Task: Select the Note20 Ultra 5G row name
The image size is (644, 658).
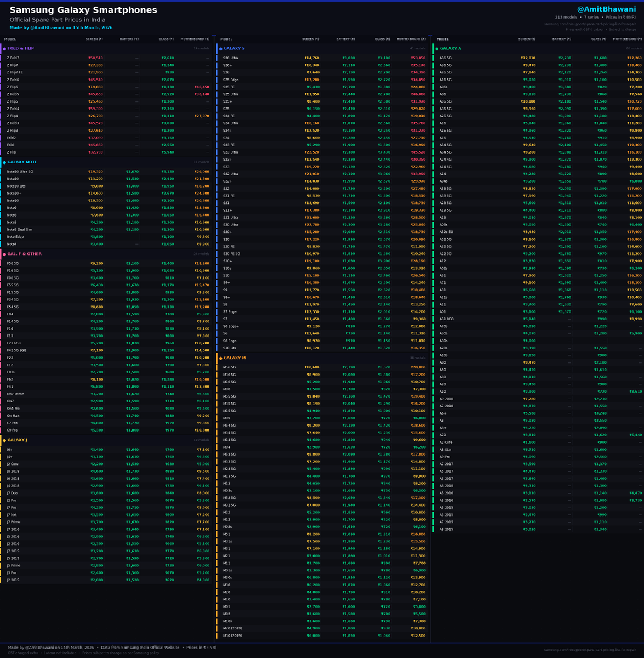Action: (20, 172)
